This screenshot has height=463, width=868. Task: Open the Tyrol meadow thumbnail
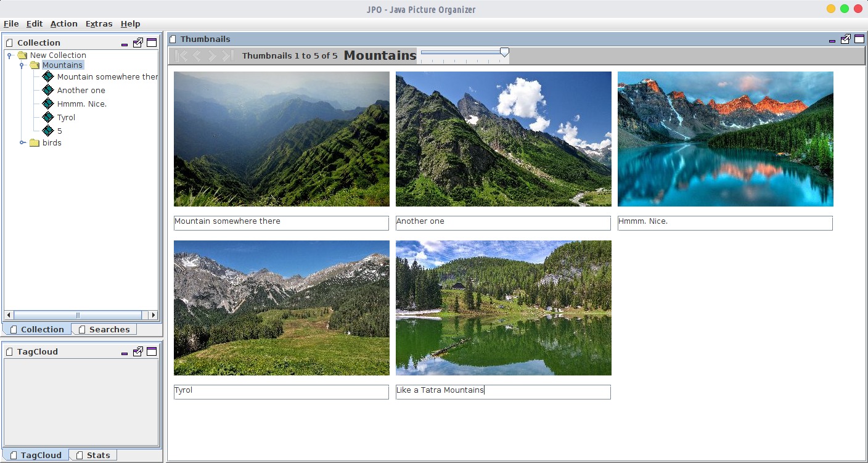coord(282,308)
